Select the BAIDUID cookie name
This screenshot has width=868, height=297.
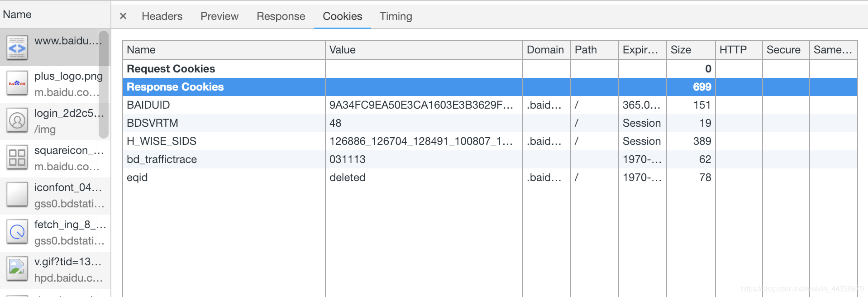point(148,105)
